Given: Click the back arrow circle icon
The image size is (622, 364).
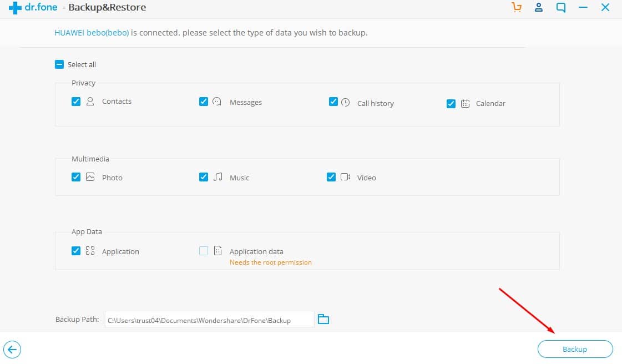Looking at the screenshot, I should tap(12, 350).
